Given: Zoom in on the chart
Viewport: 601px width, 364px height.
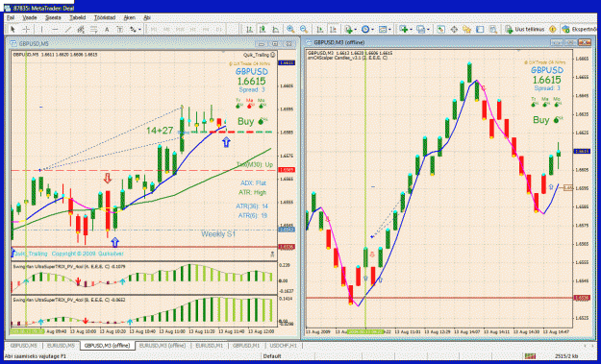Looking at the screenshot, I should [x=290, y=29].
